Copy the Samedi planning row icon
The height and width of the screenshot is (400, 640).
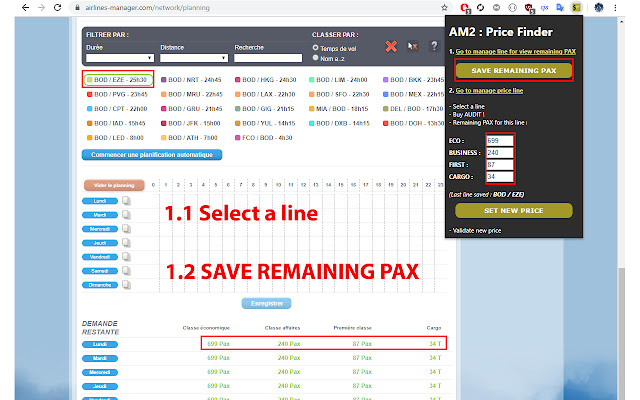pyautogui.click(x=127, y=271)
